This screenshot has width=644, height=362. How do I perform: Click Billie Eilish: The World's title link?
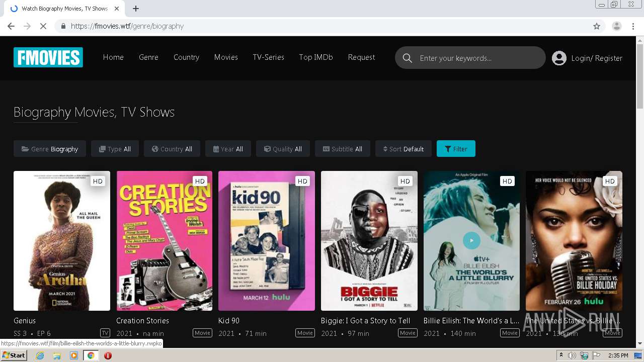471,321
